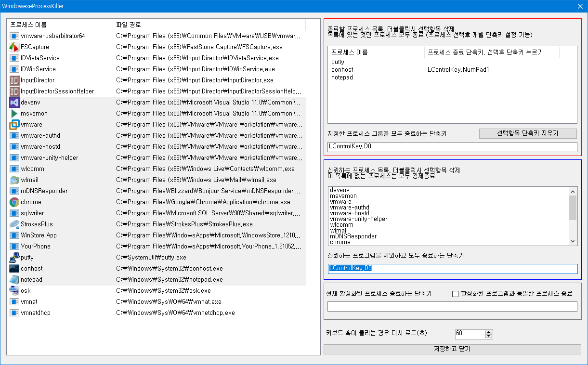Click the vmware-hostd process icon
The width and height of the screenshot is (588, 365).
pyautogui.click(x=14, y=147)
